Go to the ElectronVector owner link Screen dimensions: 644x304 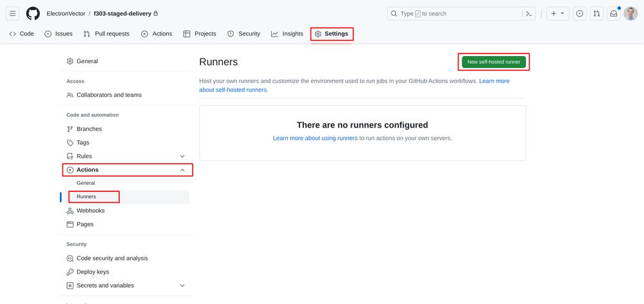tap(65, 14)
